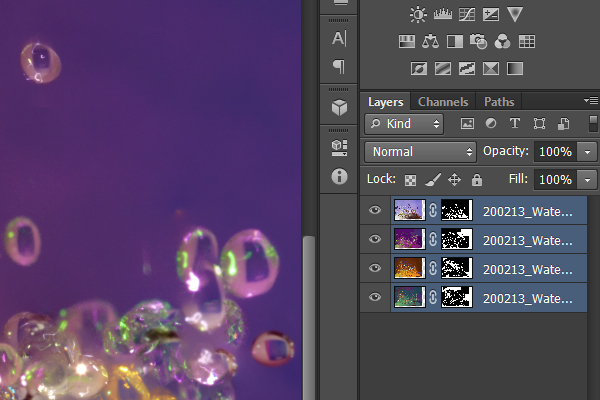Hide the top layer with lavender thumbnail
This screenshot has width=600, height=400.
[375, 210]
